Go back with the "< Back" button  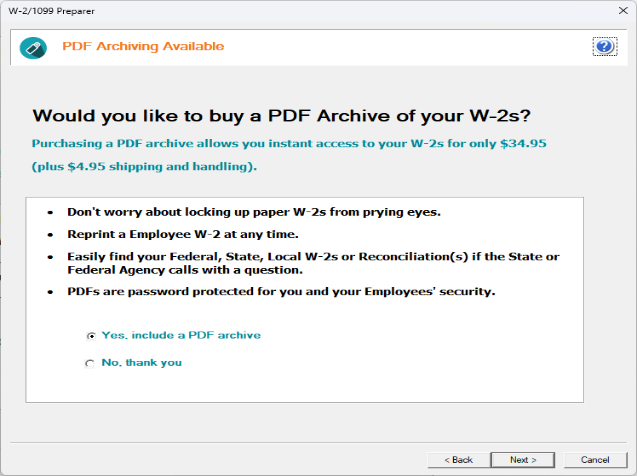click(457, 459)
